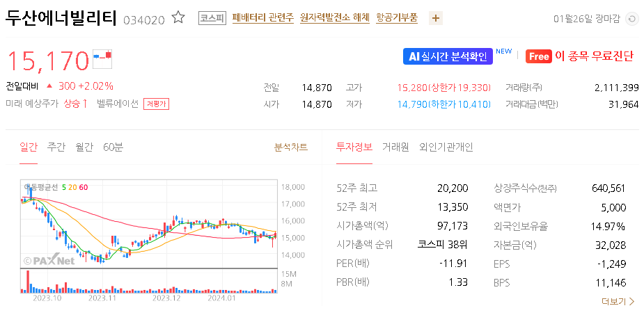This screenshot has height=315, width=644.
Task: Click the 액면가 value 5,000
Action: click(613, 207)
